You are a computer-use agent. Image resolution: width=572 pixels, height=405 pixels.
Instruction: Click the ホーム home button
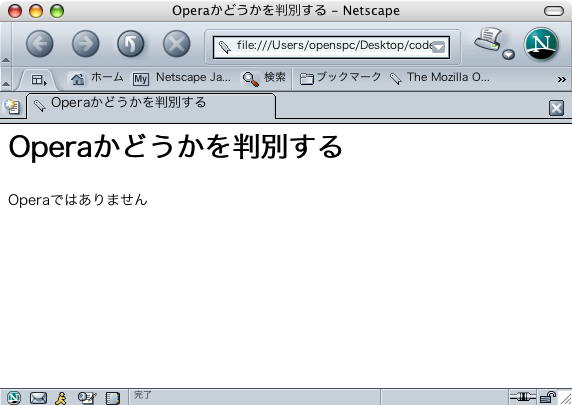pyautogui.click(x=97, y=78)
